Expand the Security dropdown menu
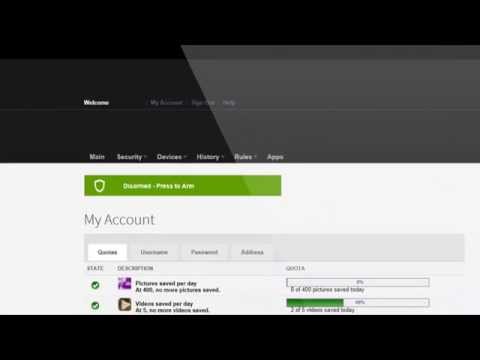The image size is (480, 360). 131,157
